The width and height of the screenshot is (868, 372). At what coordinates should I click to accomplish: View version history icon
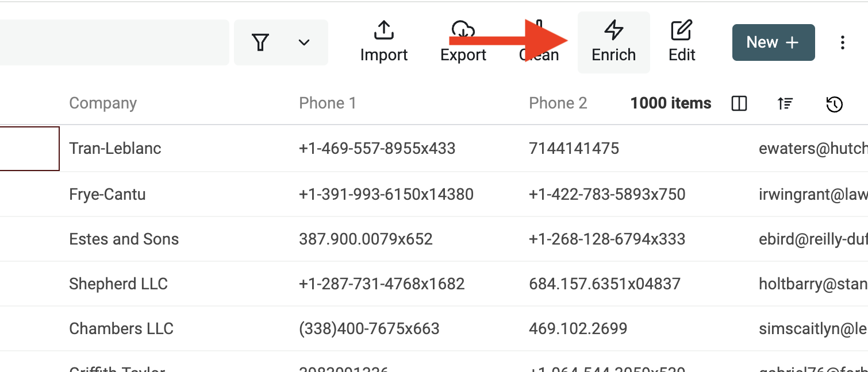pos(834,104)
